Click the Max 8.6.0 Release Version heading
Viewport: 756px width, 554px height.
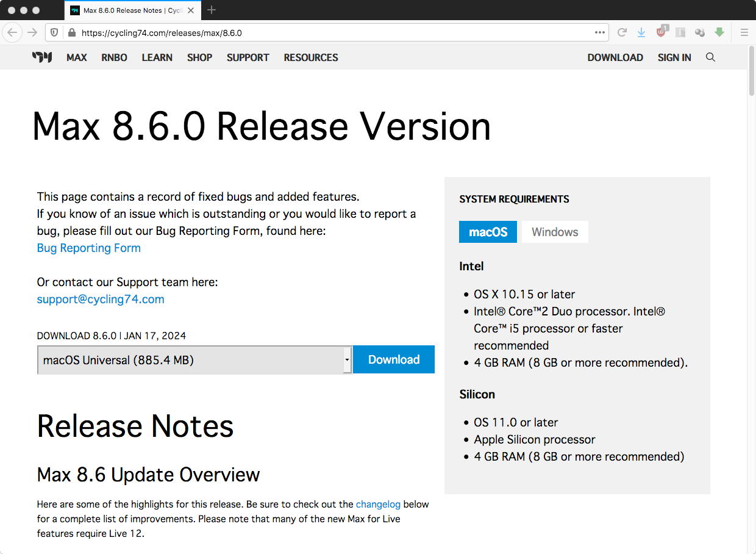click(x=262, y=126)
